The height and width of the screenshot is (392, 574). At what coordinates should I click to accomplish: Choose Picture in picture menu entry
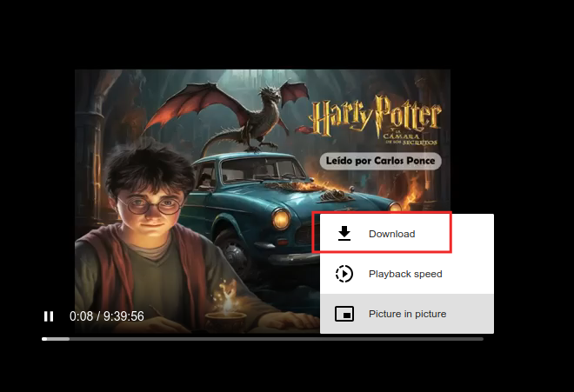[407, 314]
